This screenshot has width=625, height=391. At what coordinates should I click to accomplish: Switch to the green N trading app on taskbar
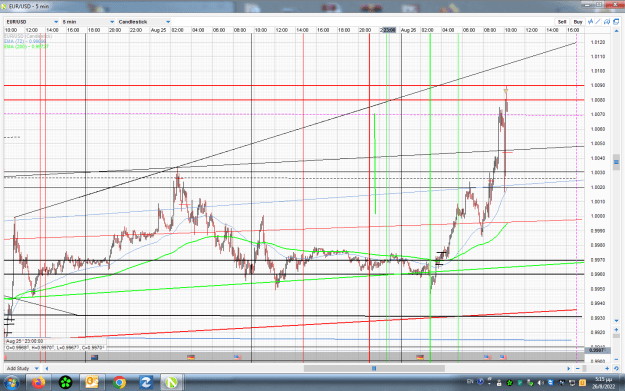coord(171,383)
